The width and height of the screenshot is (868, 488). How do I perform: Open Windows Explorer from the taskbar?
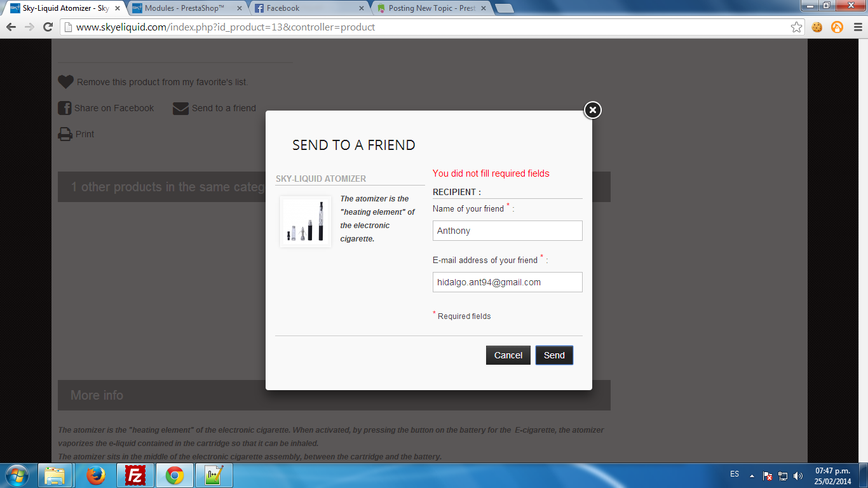click(x=55, y=475)
